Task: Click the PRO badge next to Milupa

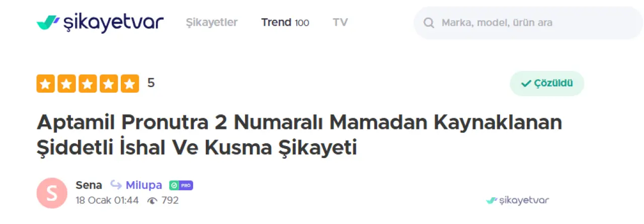Action: click(x=181, y=185)
